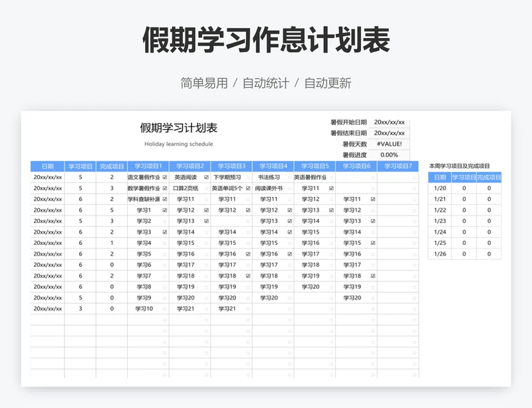This screenshot has width=532, height=408.
Task: Toggle the 学科查缺补漏 checkbox
Action: click(x=165, y=199)
